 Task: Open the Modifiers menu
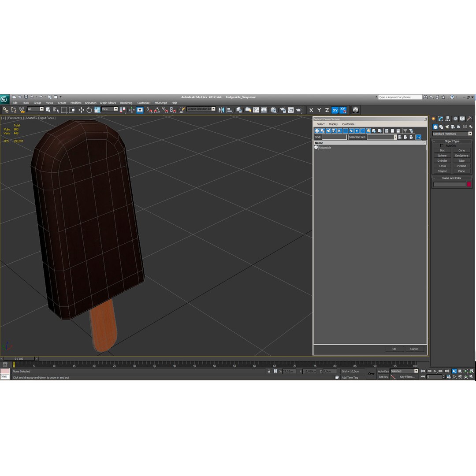pos(76,103)
